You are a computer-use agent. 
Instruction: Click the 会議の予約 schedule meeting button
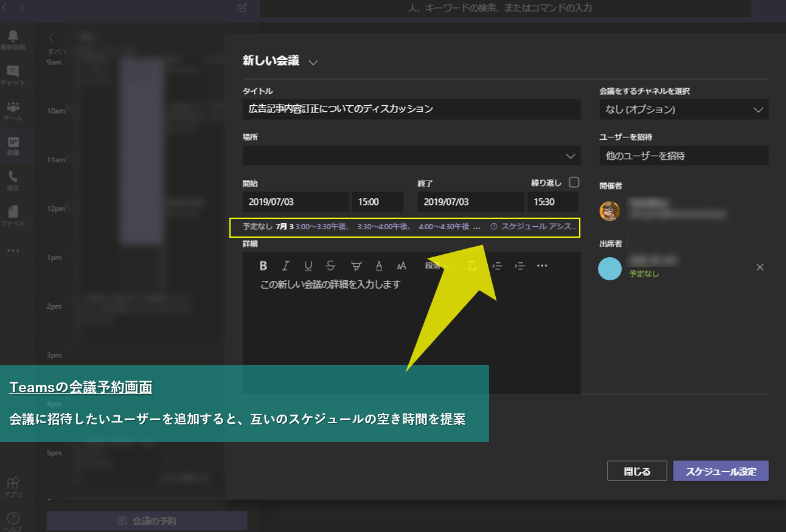tap(147, 521)
